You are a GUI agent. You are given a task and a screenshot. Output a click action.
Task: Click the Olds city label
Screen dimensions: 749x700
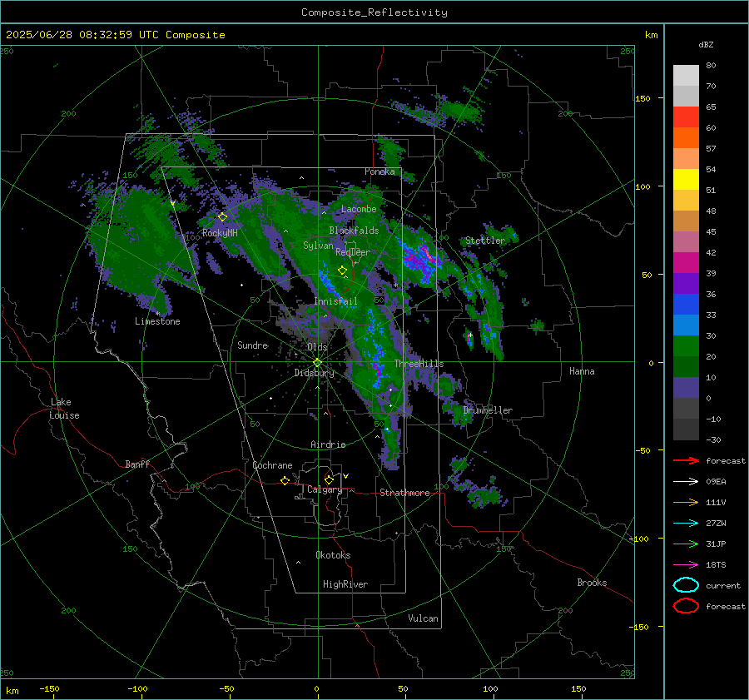point(317,347)
